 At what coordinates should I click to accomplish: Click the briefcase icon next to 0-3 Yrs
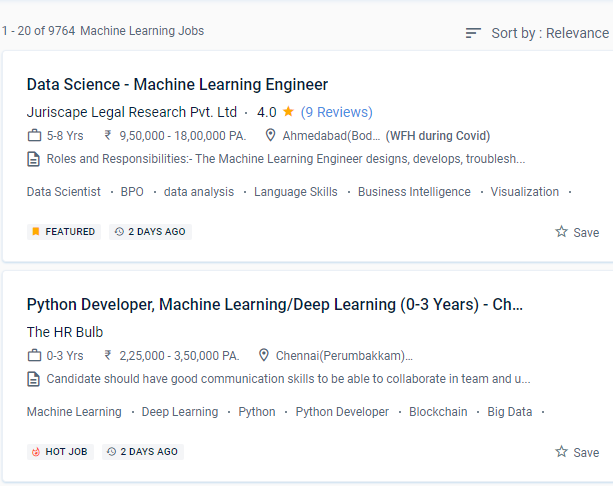point(34,356)
